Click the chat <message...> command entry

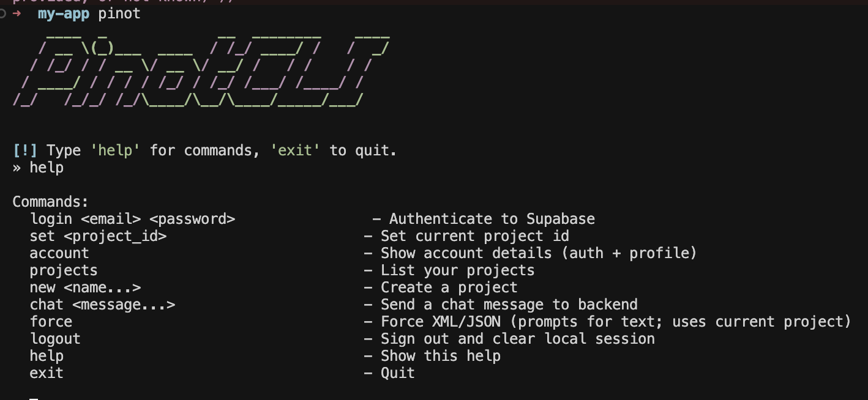(102, 305)
